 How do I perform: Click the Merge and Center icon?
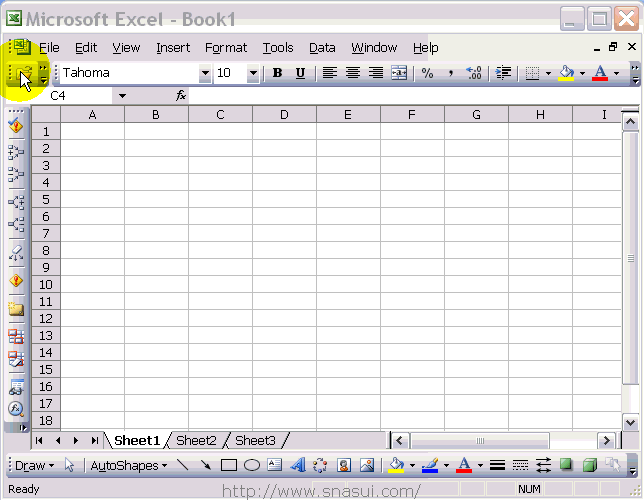point(399,73)
